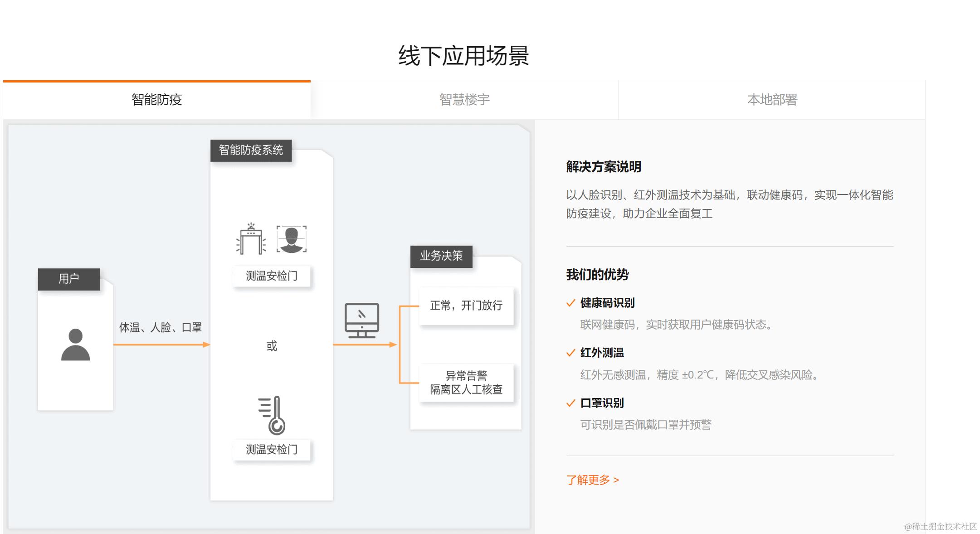Click the thermometer icon
This screenshot has width=980, height=534.
coord(272,415)
